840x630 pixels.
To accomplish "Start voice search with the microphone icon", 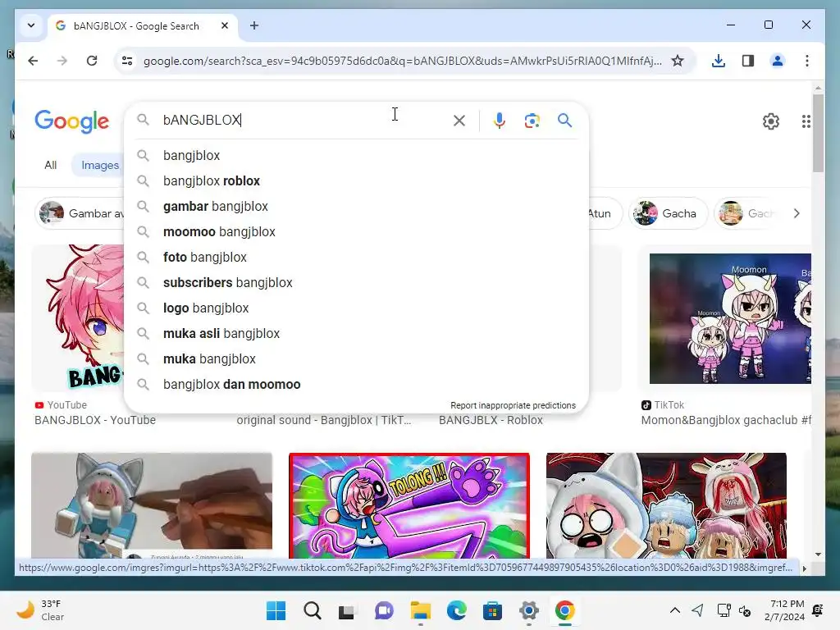I will 500,121.
